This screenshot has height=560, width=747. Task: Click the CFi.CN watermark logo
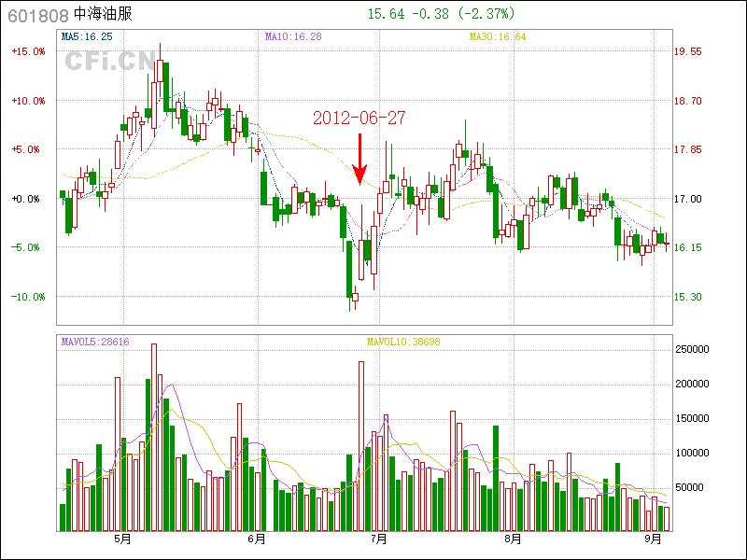pyautogui.click(x=110, y=63)
